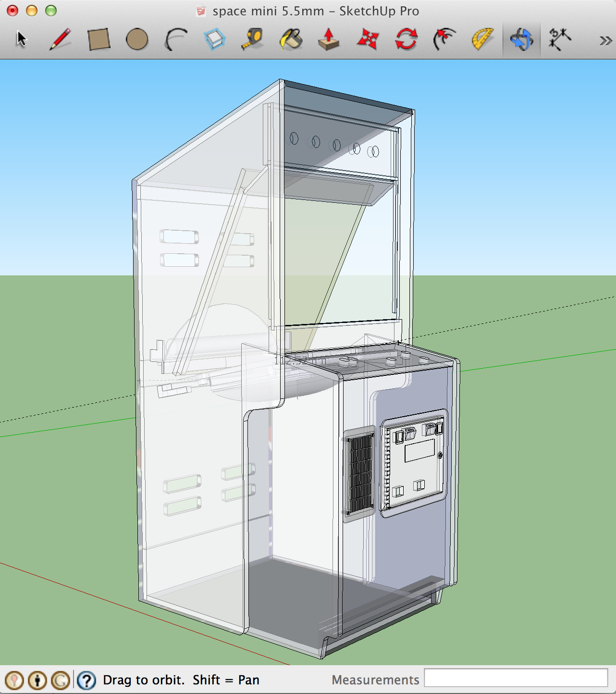Pick the Eraser tool
The height and width of the screenshot is (694, 616).
214,39
